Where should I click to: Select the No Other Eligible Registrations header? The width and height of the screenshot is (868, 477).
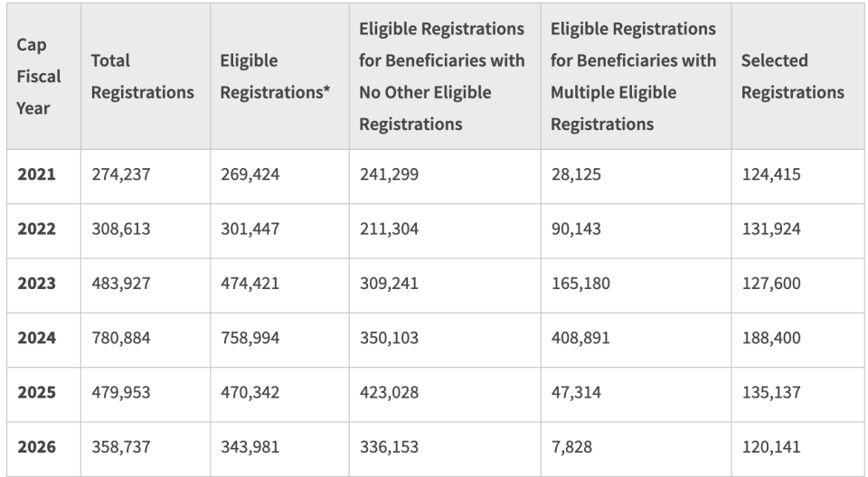click(x=445, y=77)
